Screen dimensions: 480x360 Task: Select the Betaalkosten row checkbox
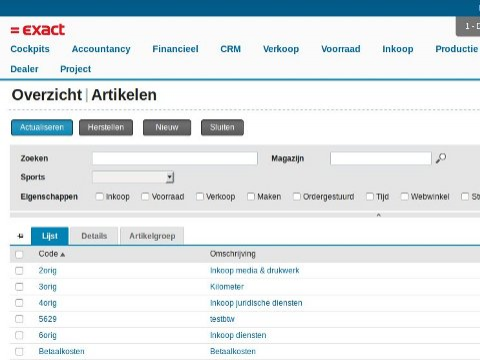coord(19,351)
